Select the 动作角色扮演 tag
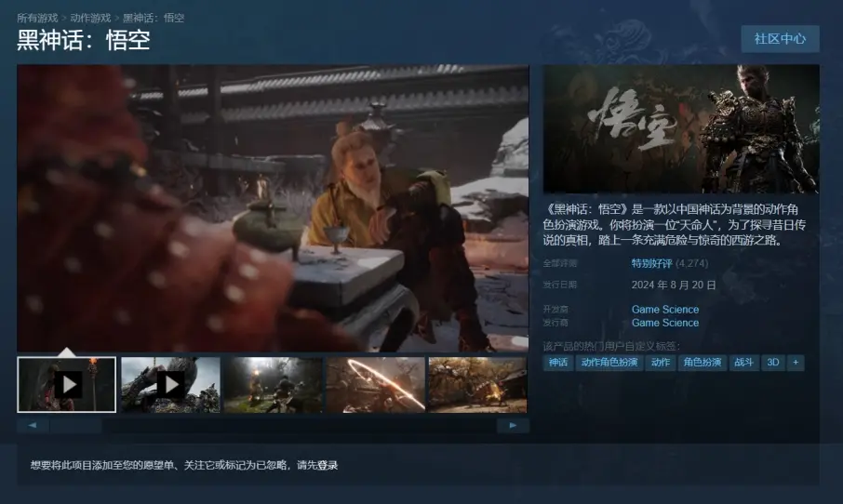Screen dimensions: 843x504 coord(609,363)
